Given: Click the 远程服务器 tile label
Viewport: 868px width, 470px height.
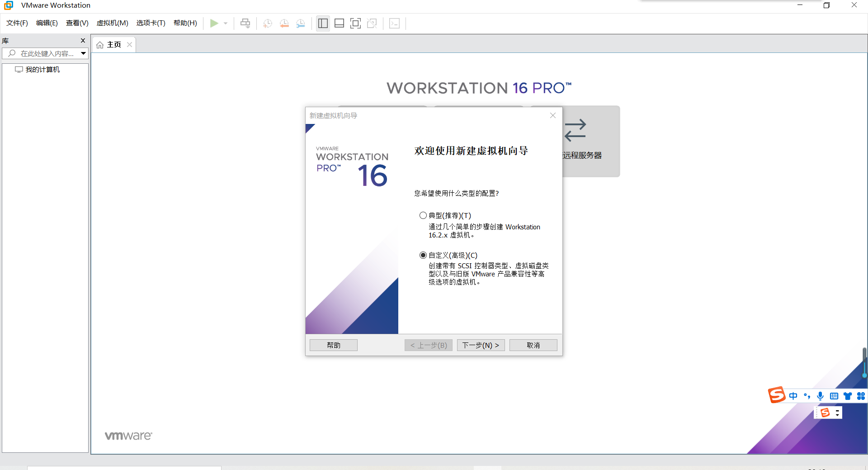Looking at the screenshot, I should [x=582, y=156].
